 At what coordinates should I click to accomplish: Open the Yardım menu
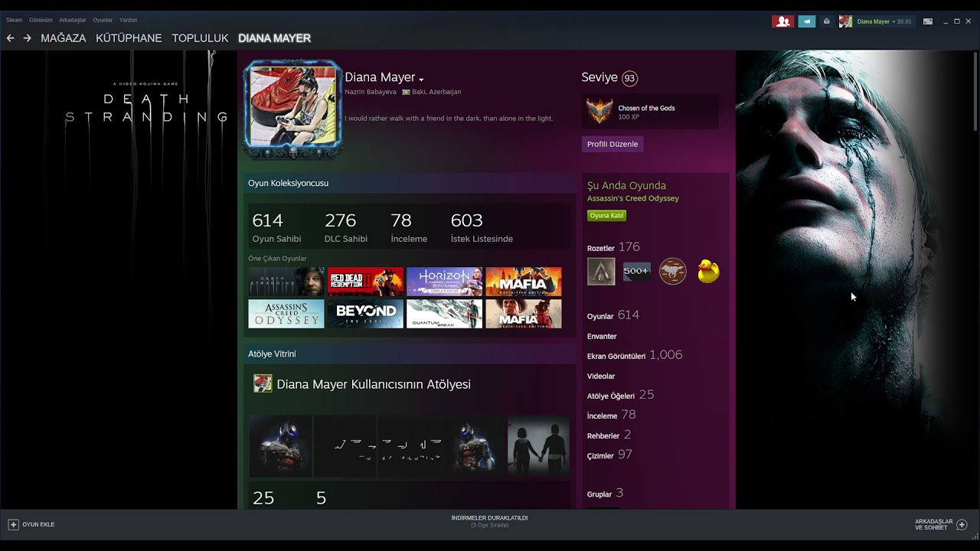point(128,20)
